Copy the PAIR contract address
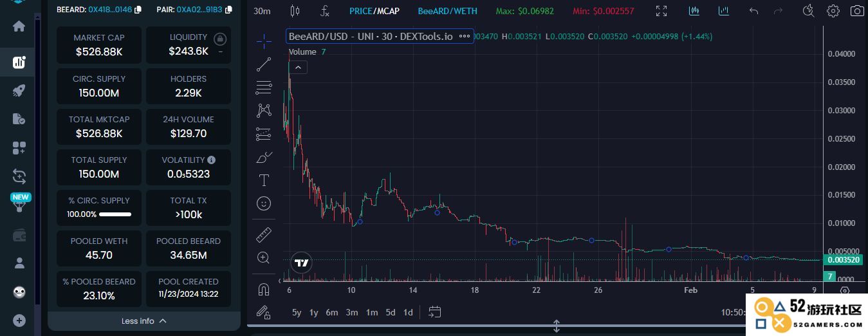 pos(229,10)
